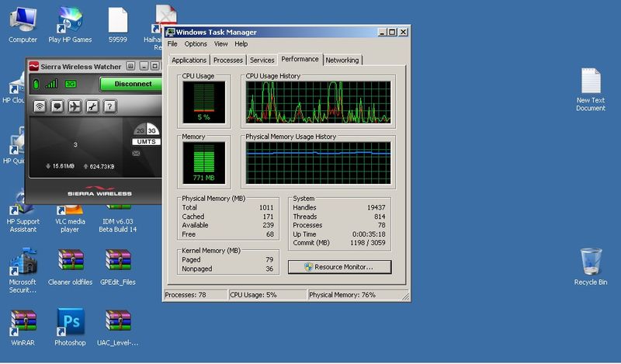Select the IDM v6.03 Beta Build 14 icon
The height and width of the screenshot is (364, 621).
coord(118,218)
